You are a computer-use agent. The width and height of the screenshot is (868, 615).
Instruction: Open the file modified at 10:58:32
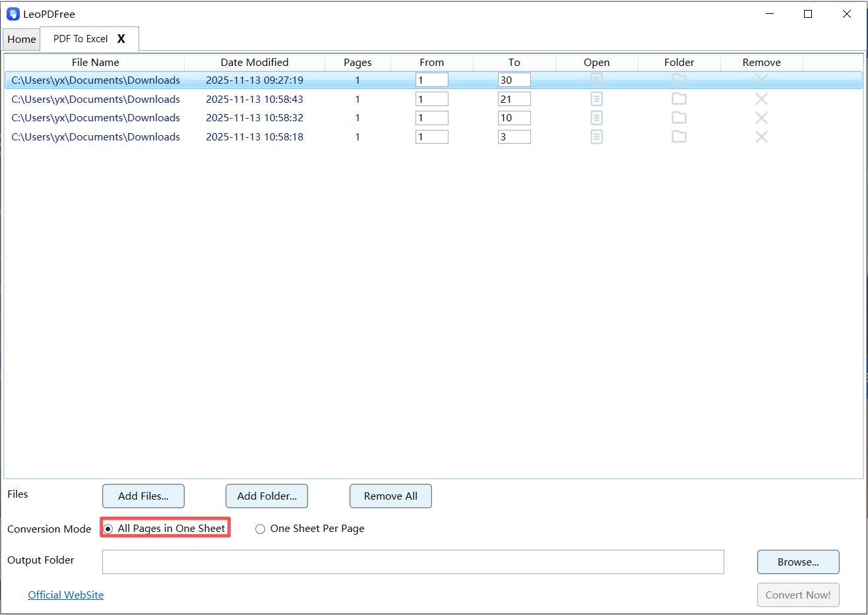[596, 117]
